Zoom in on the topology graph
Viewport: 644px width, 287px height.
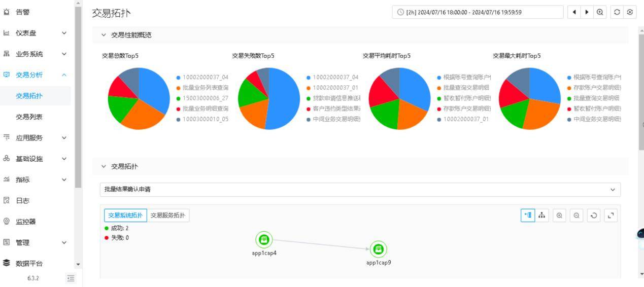[x=559, y=216]
